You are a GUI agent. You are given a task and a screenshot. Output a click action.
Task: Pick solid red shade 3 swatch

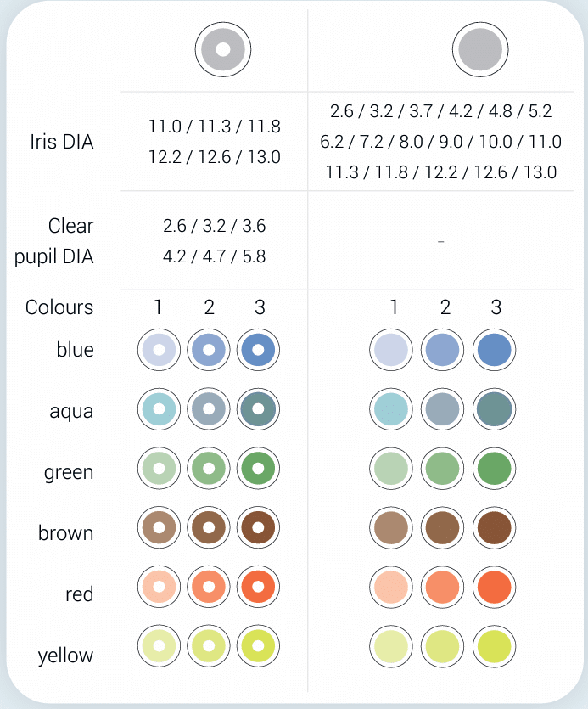click(x=494, y=587)
